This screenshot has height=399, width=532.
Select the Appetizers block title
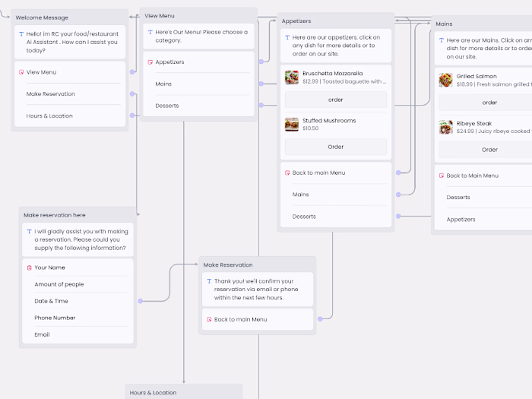coord(296,21)
